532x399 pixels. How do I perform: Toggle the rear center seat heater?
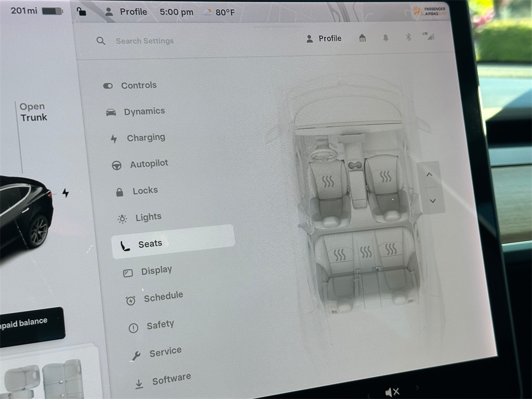click(366, 252)
